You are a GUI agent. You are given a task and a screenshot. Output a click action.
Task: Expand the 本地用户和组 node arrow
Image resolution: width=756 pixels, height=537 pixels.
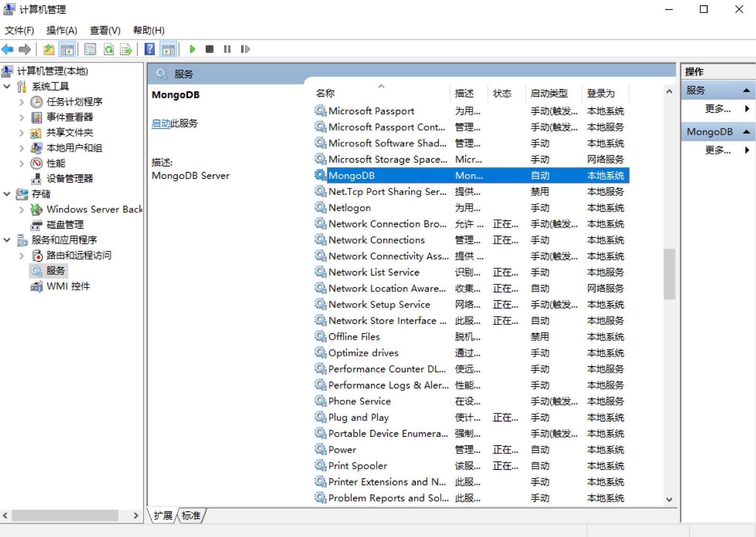pyautogui.click(x=22, y=147)
